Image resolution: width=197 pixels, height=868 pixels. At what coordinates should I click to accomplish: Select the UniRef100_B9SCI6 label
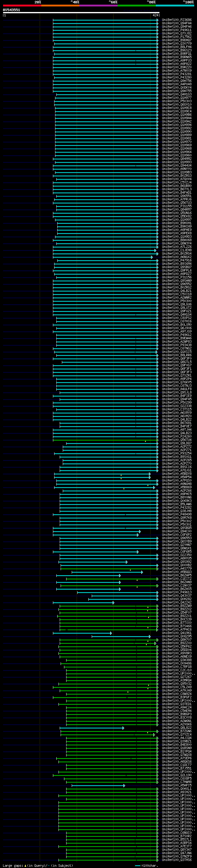(x=176, y=467)
